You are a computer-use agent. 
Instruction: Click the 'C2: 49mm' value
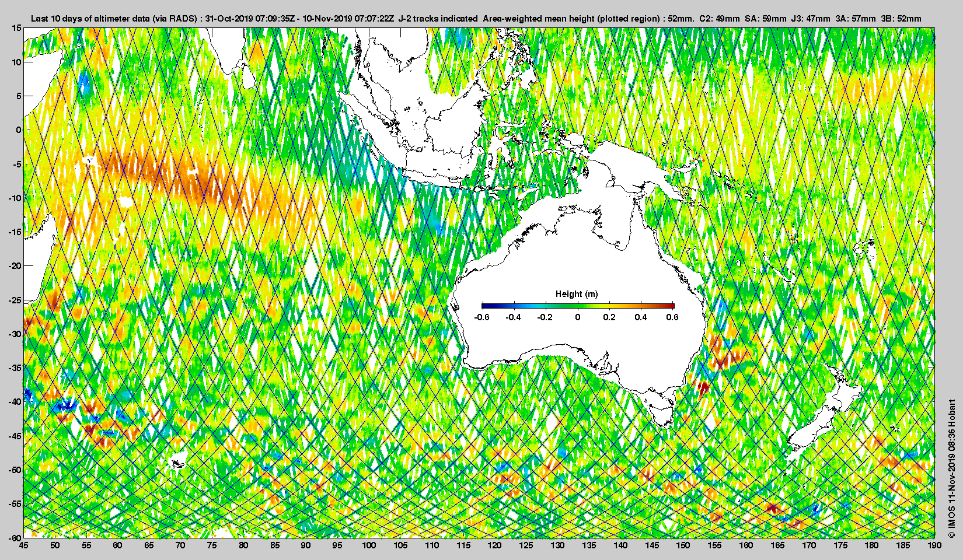tap(719, 19)
